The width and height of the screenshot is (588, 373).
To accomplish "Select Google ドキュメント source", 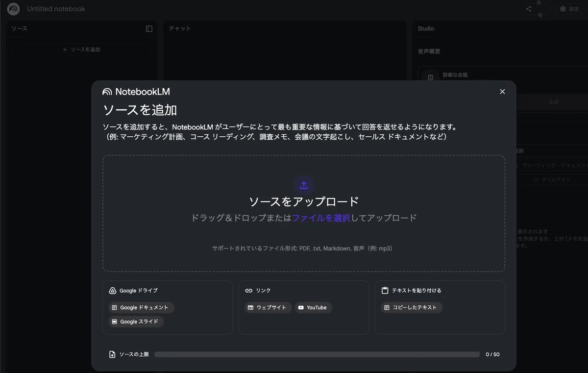I will 141,308.
